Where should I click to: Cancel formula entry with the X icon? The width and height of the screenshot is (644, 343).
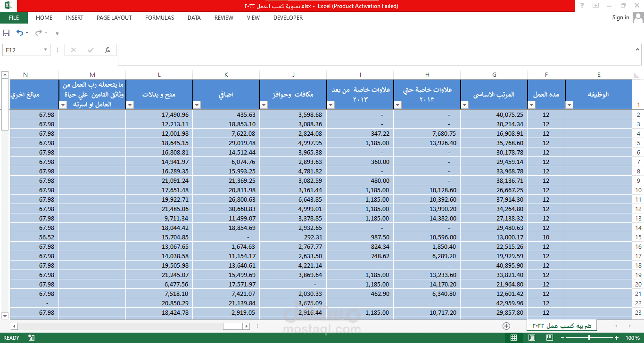74,50
